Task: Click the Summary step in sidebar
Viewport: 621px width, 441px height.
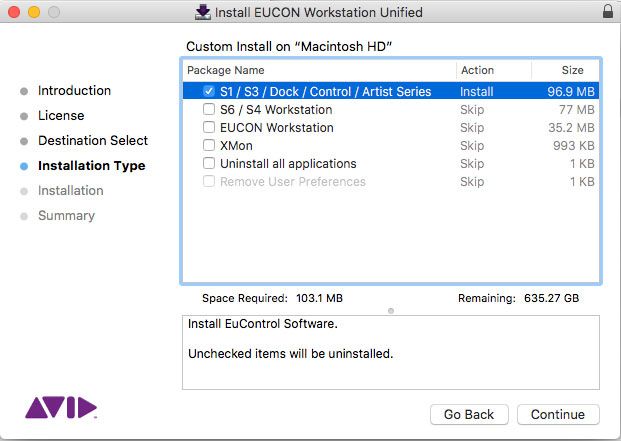Action: click(66, 216)
